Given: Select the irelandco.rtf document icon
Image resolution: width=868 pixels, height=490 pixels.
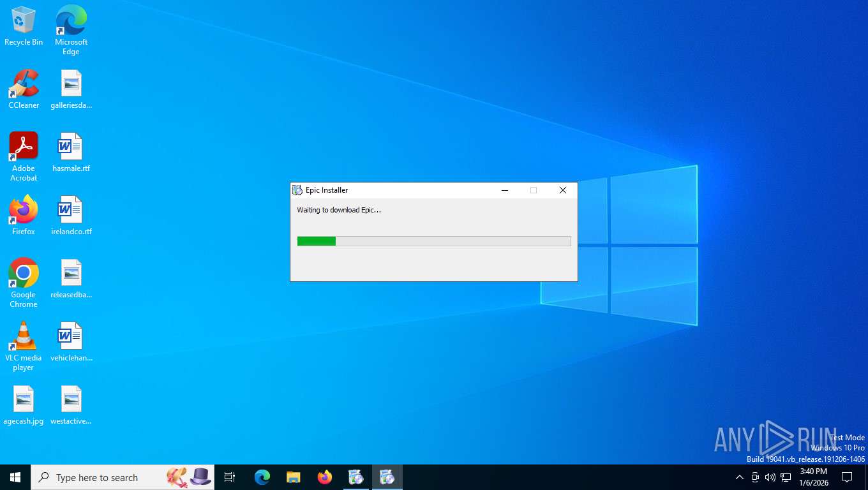Looking at the screenshot, I should (71, 216).
